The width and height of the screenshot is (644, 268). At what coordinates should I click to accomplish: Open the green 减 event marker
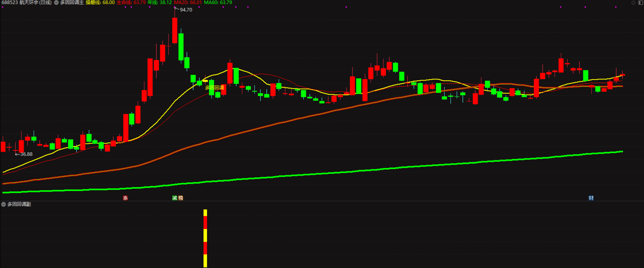pos(175,198)
